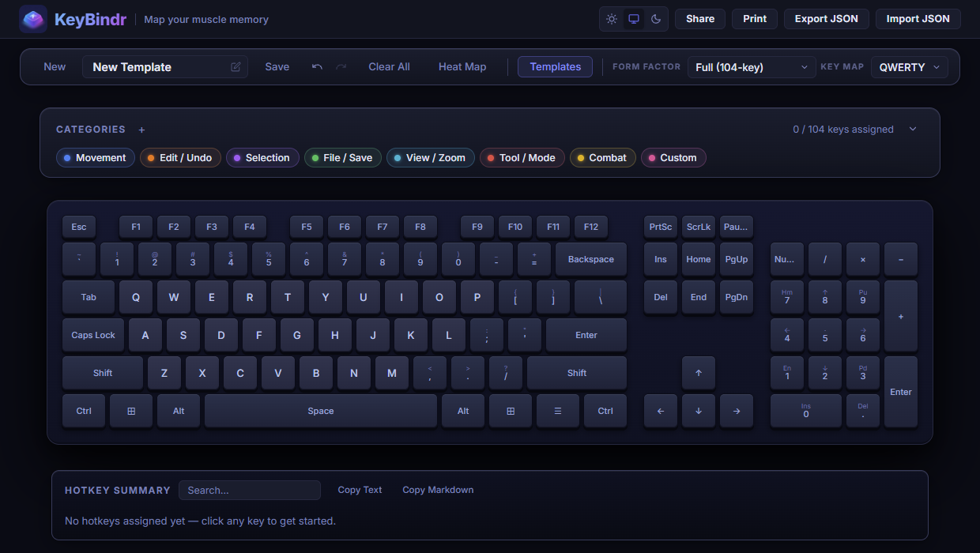
Task: Click the numpad slash key
Action: point(825,259)
